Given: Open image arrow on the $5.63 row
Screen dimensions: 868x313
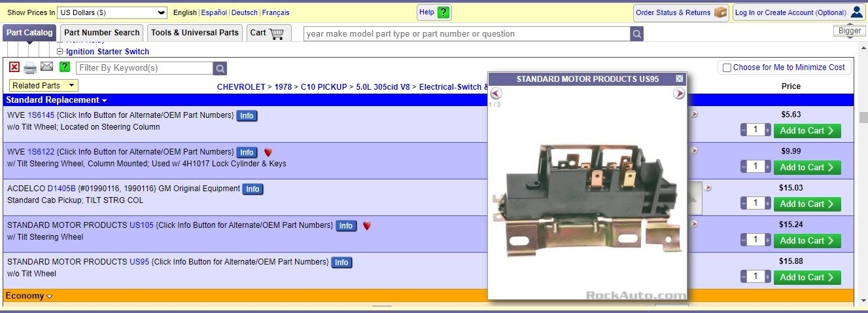Looking at the screenshot, I should (694, 114).
